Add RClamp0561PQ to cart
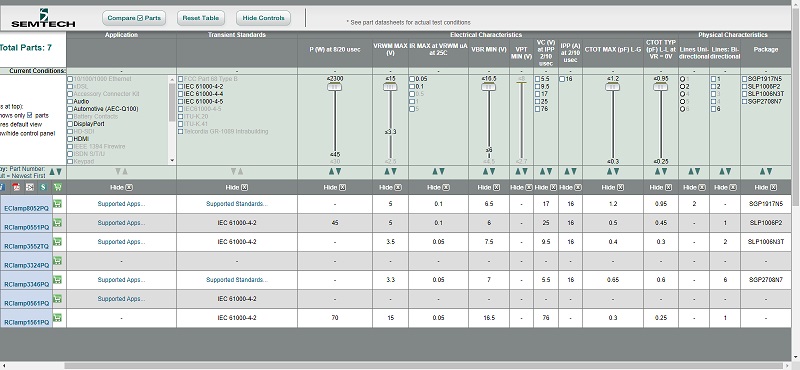Viewport: 800px width, 370px height. 57,299
